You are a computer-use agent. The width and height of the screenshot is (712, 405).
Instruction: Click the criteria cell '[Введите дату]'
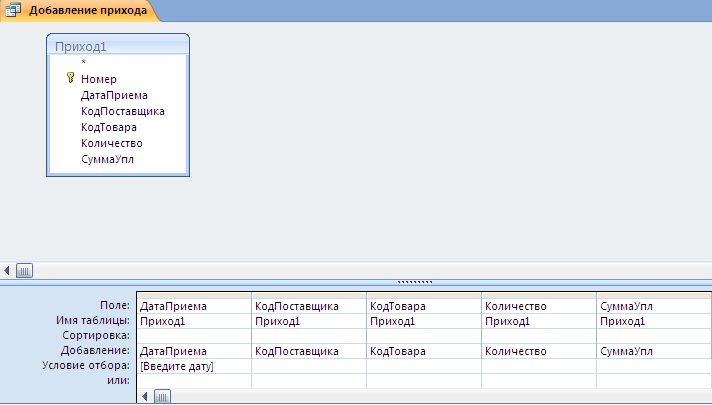194,366
